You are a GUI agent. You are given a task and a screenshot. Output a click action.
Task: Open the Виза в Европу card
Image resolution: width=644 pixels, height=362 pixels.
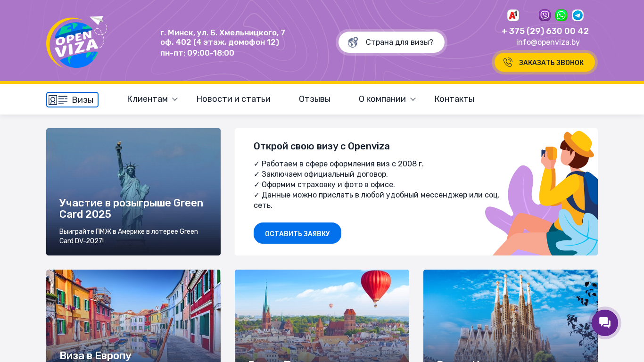pos(133,316)
